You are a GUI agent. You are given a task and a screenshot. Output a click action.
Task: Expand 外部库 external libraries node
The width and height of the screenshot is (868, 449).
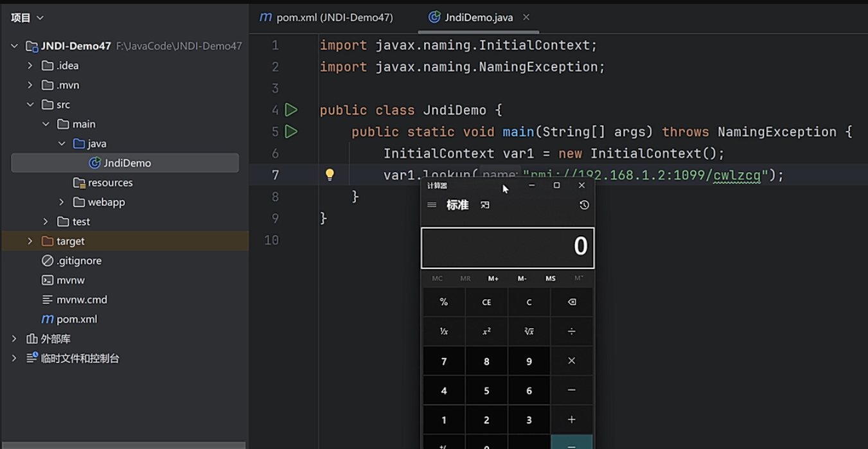point(14,339)
